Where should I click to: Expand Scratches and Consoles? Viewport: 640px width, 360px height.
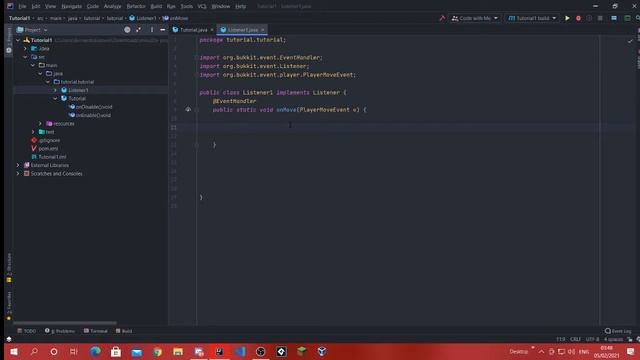point(18,173)
